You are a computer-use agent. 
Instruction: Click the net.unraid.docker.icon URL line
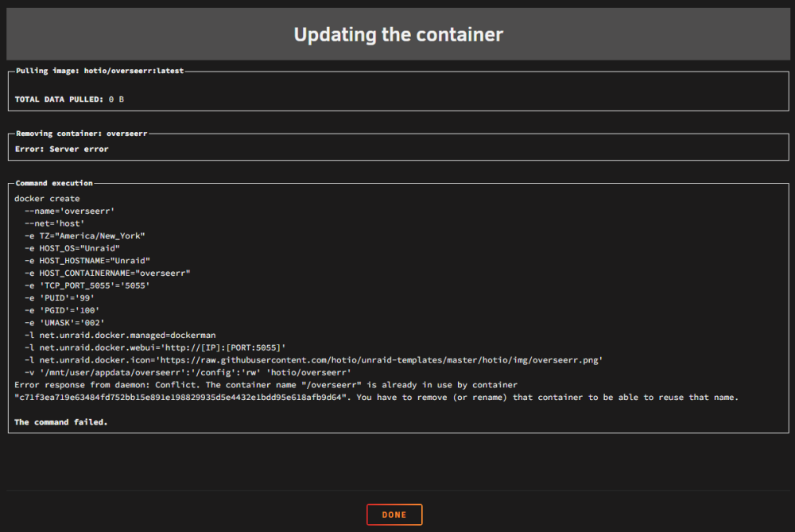point(313,360)
